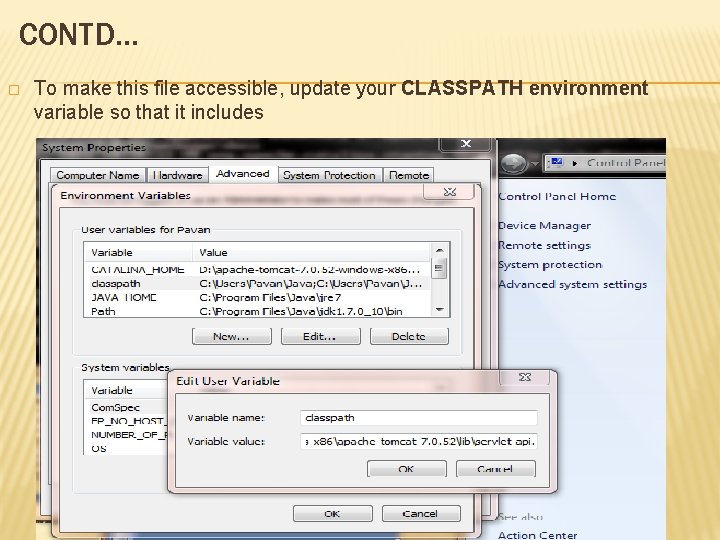Click the Value column header in user variables
The image size is (720, 540).
pos(311,253)
